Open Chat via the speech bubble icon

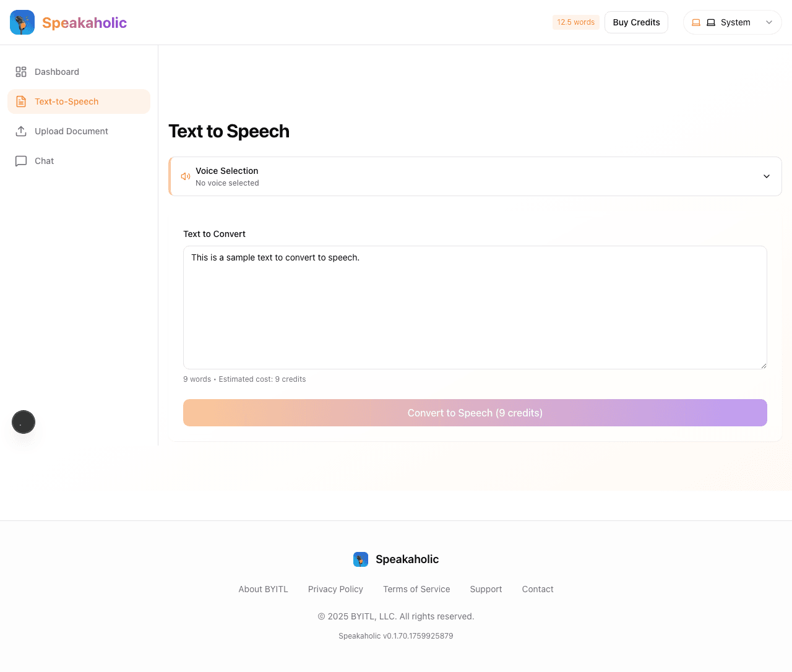point(20,160)
